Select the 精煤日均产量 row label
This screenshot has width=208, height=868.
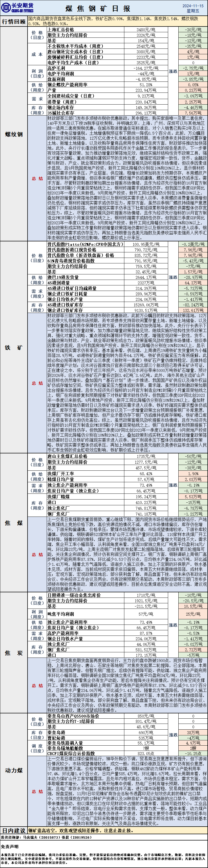(x=61, y=479)
